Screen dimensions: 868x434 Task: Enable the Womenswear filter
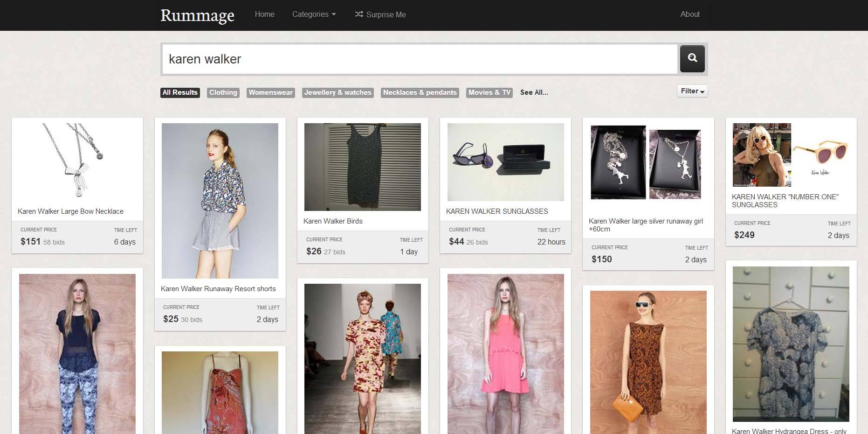(x=270, y=92)
